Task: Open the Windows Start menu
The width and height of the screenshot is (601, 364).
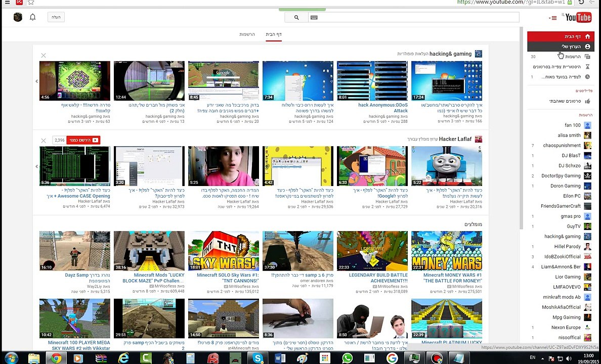Action: tap(11, 358)
